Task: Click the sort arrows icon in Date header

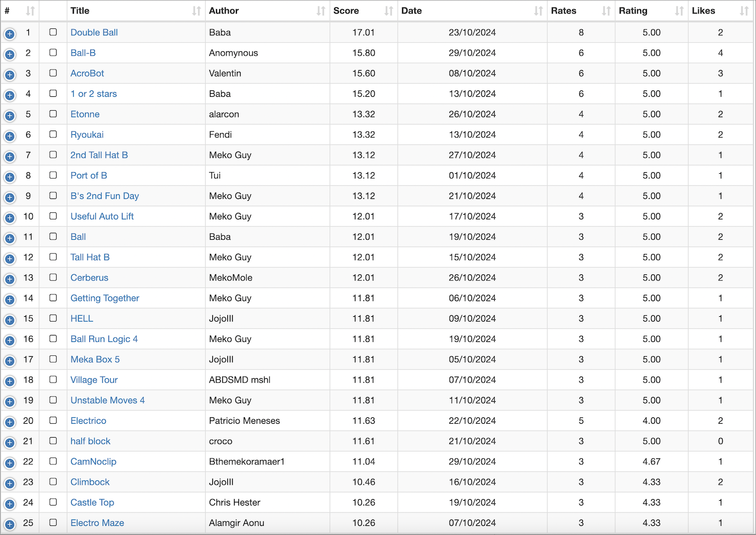Action: pyautogui.click(x=538, y=11)
